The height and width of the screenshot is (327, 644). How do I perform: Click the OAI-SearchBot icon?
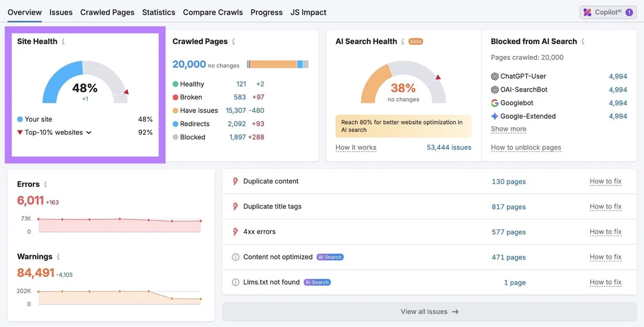coord(495,90)
